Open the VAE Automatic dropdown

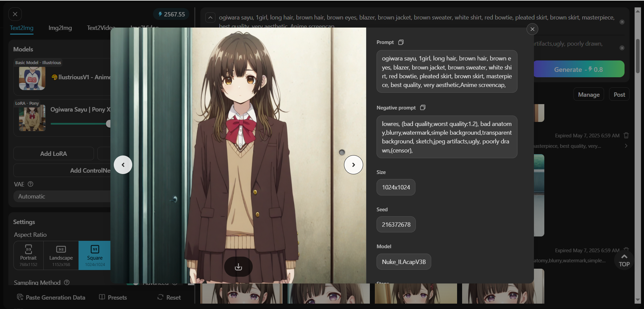coord(62,196)
